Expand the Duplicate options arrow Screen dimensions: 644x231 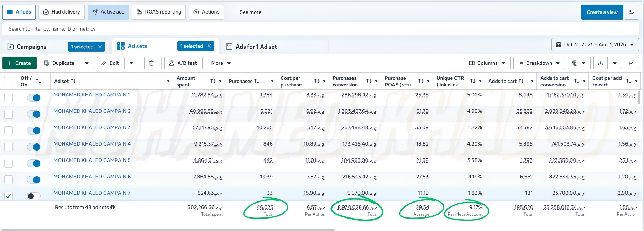point(87,63)
